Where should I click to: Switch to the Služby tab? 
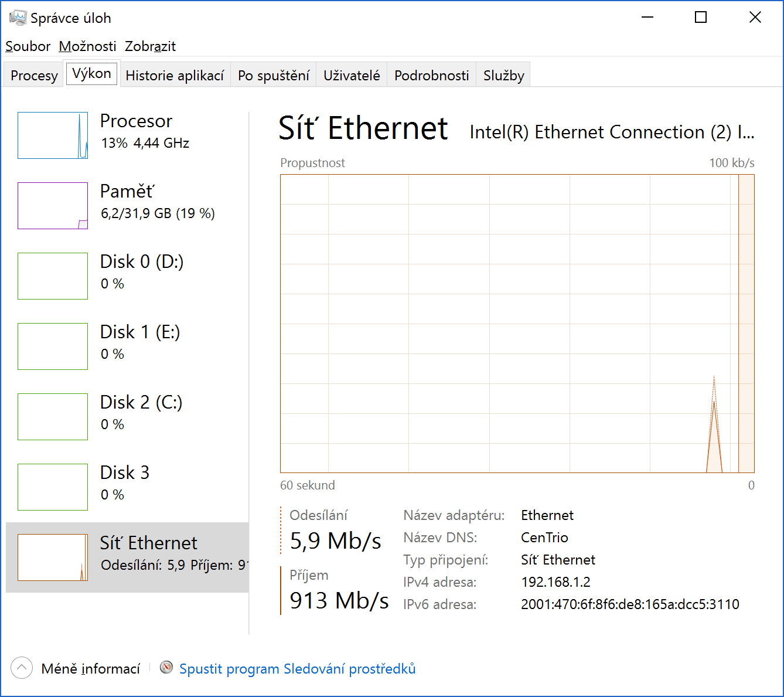point(503,75)
